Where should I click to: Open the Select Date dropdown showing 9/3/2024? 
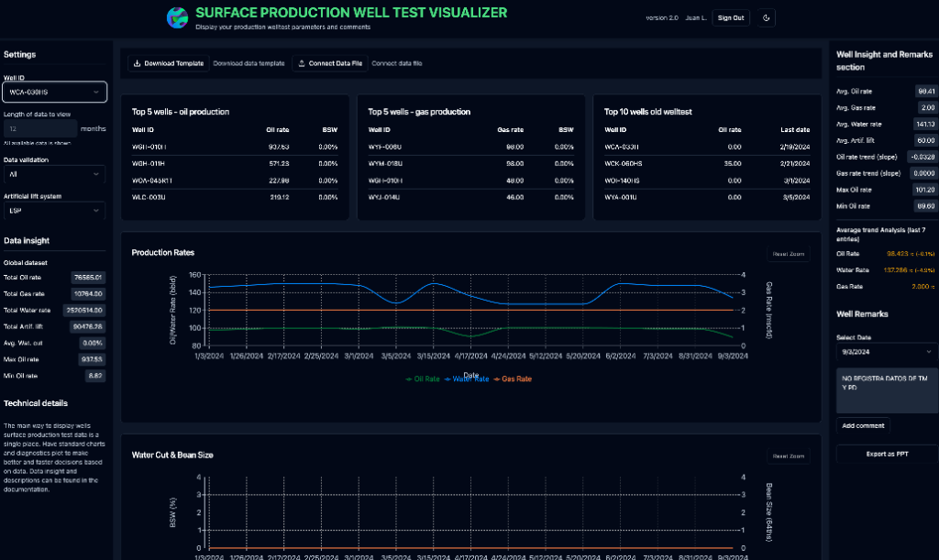887,352
